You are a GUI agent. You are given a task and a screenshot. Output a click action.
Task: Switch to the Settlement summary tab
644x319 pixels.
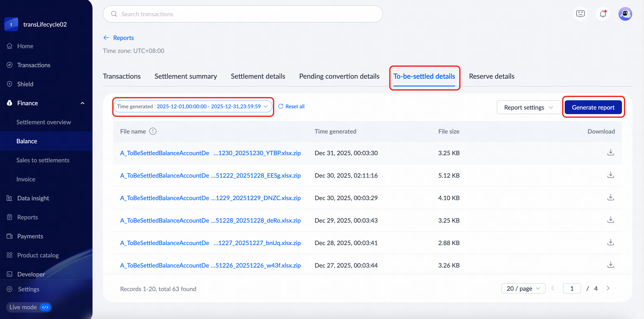pos(185,76)
